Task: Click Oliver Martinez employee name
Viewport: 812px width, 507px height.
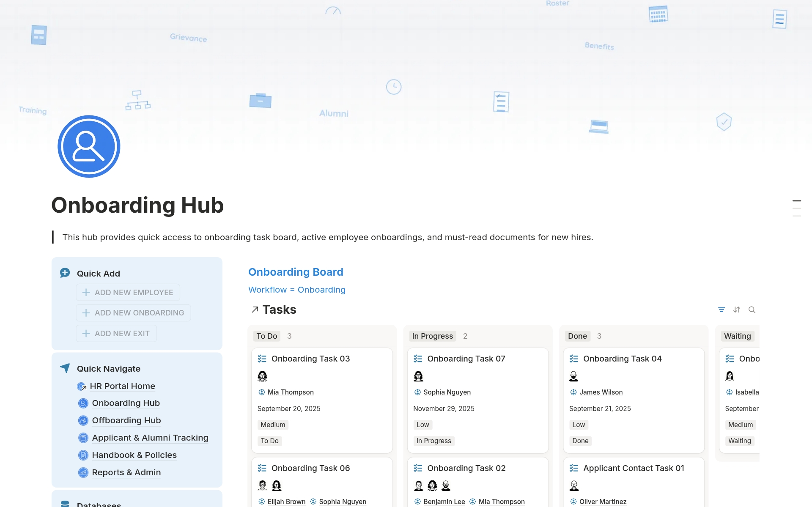Action: pyautogui.click(x=603, y=502)
